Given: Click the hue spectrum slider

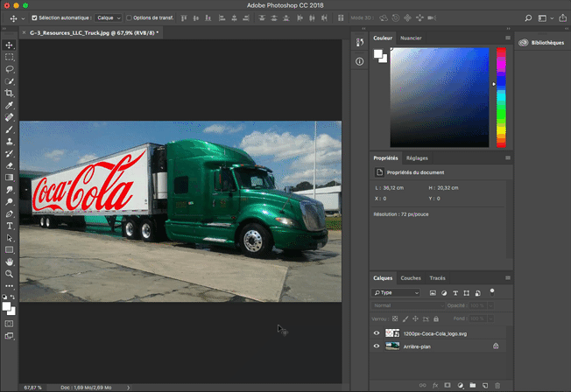Looking at the screenshot, I should click(502, 97).
